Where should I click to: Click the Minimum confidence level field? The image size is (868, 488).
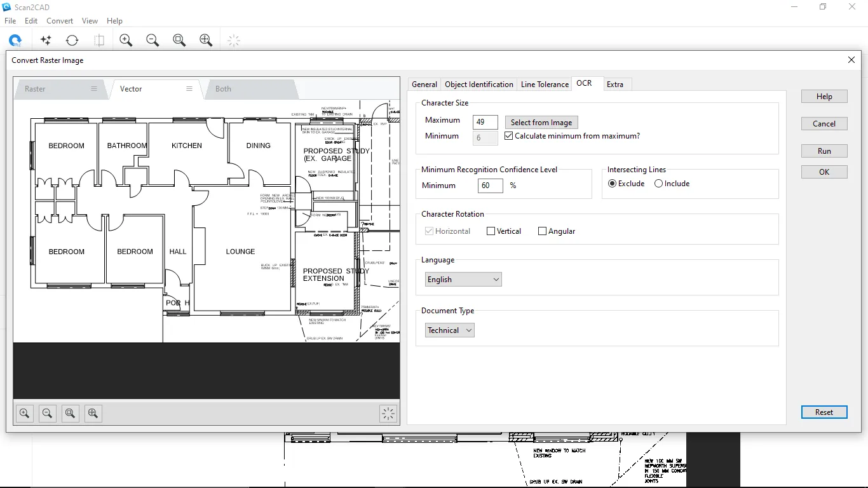[x=490, y=186]
